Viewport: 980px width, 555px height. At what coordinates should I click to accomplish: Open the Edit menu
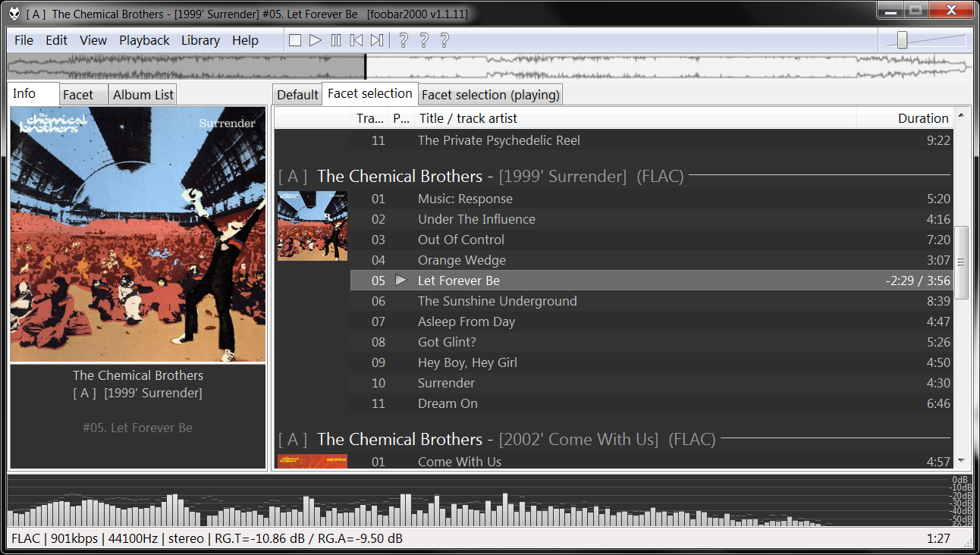click(56, 40)
